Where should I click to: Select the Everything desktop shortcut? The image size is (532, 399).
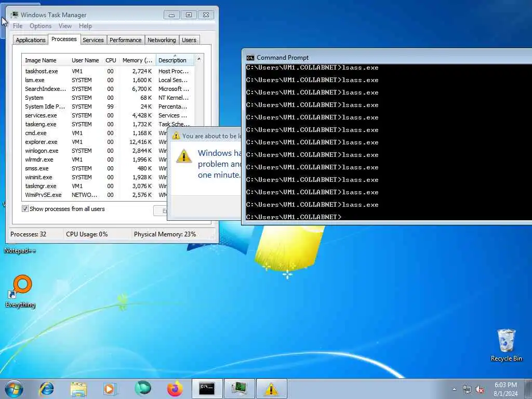click(20, 291)
